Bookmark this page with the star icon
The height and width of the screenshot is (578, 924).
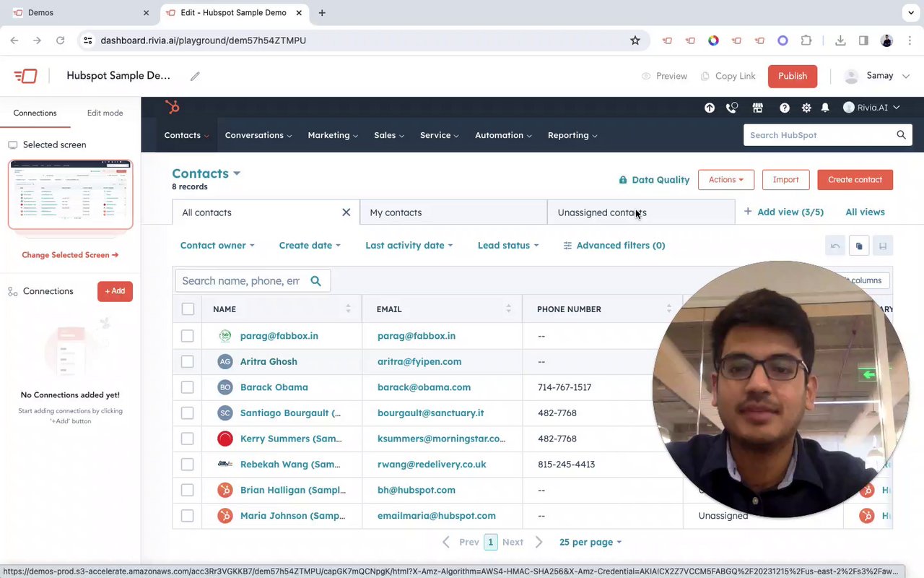tap(635, 40)
